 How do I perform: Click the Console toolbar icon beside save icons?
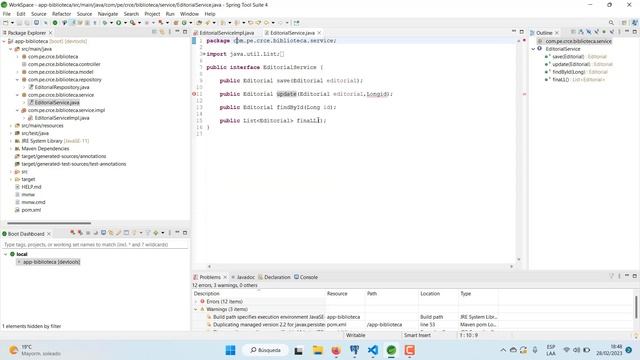pyautogui.click(x=36, y=23)
